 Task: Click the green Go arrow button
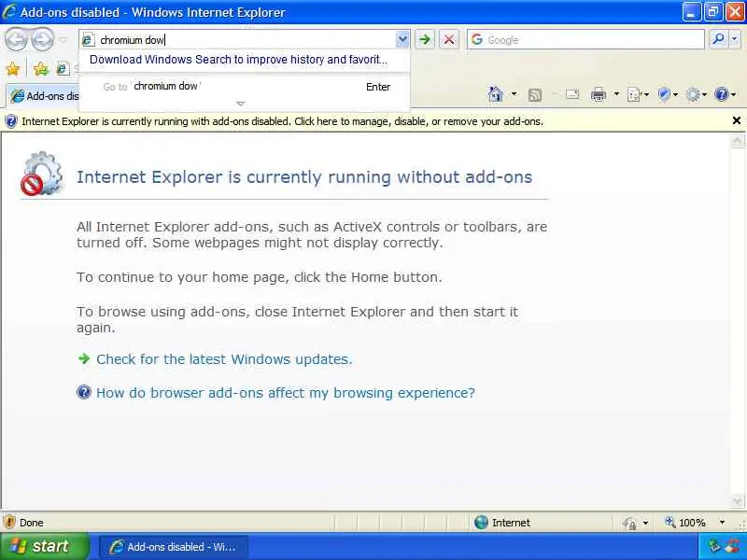pos(425,39)
